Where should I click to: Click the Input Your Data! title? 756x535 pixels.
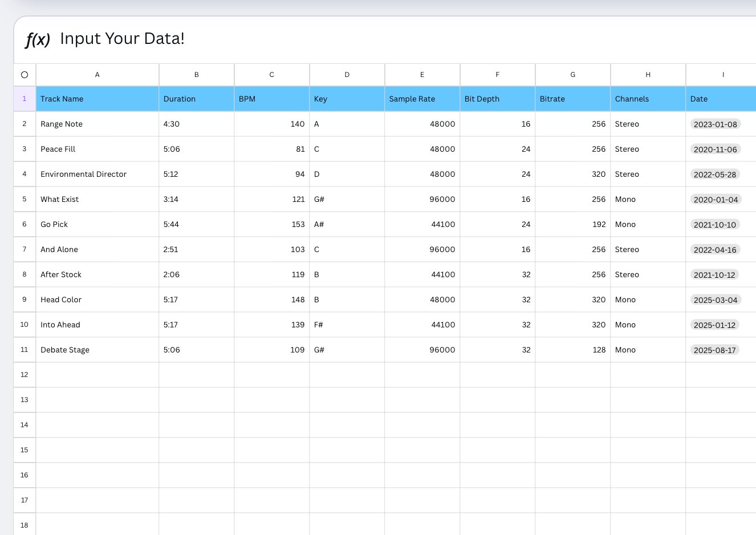click(122, 38)
